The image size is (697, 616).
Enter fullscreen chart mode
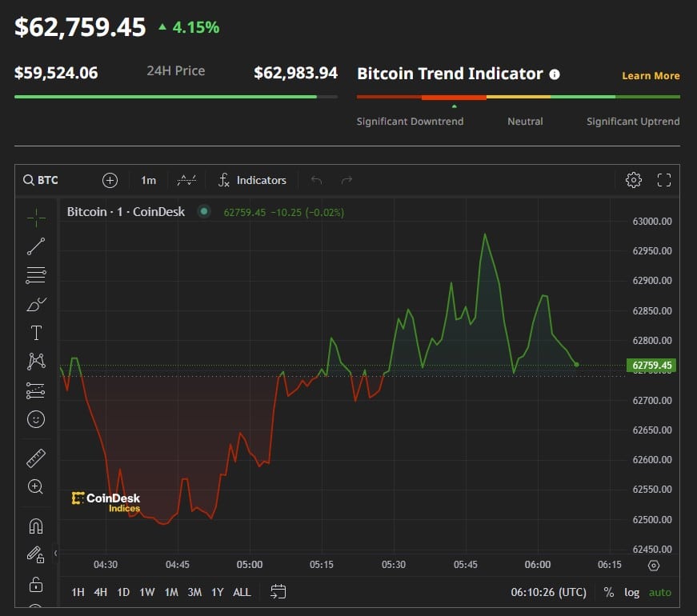coord(664,180)
